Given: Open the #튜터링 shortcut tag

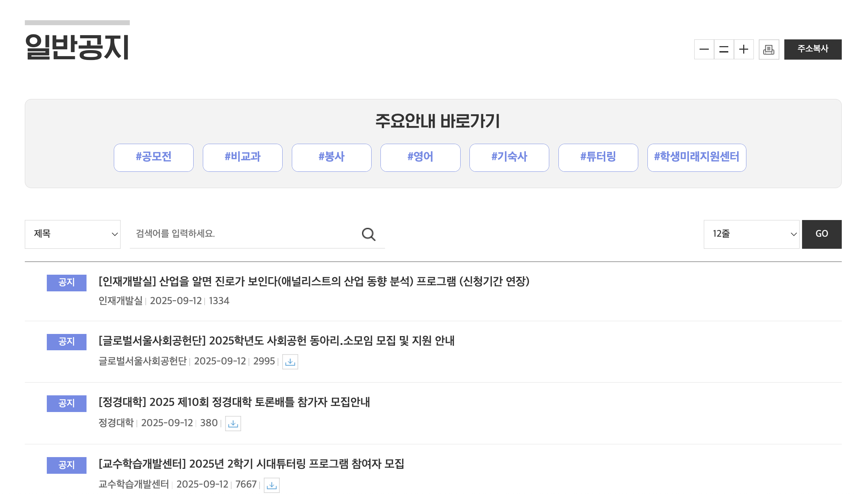Looking at the screenshot, I should click(598, 158).
